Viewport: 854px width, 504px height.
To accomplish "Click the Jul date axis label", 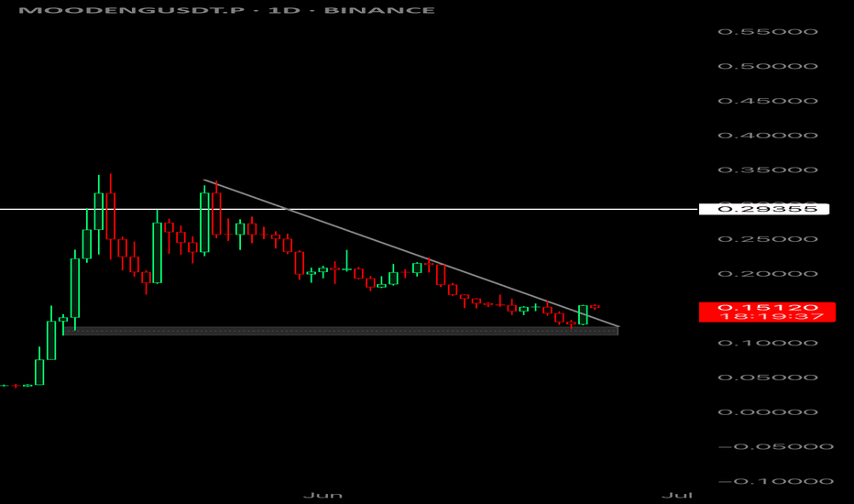I will (x=677, y=495).
